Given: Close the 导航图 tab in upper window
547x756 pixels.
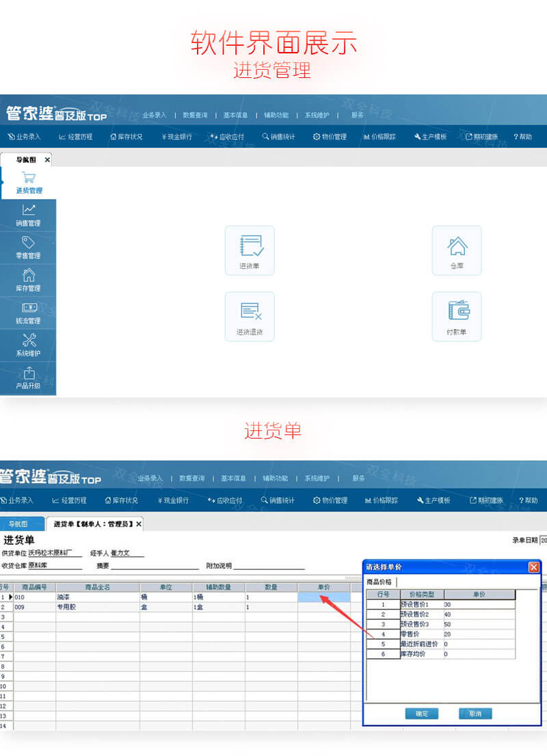Looking at the screenshot, I should coord(47,159).
